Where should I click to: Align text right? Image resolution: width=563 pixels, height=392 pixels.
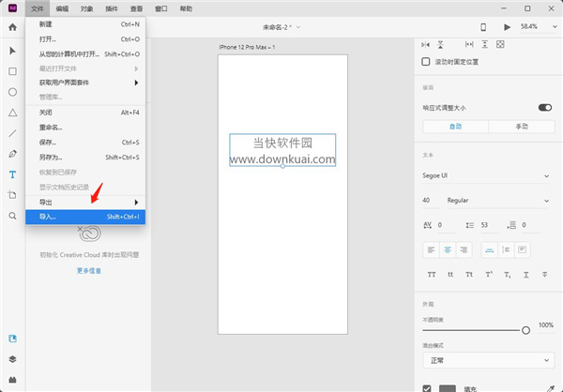[x=464, y=249]
